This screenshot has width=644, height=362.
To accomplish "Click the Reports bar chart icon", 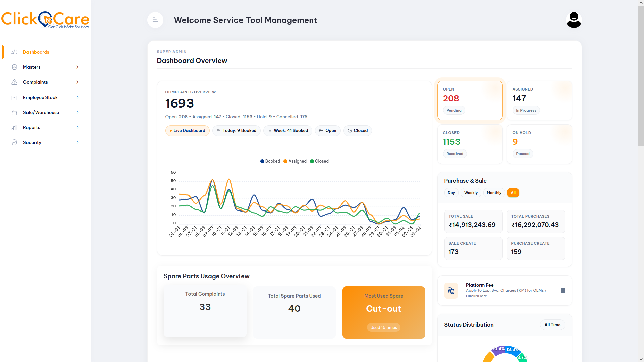I will (14, 127).
